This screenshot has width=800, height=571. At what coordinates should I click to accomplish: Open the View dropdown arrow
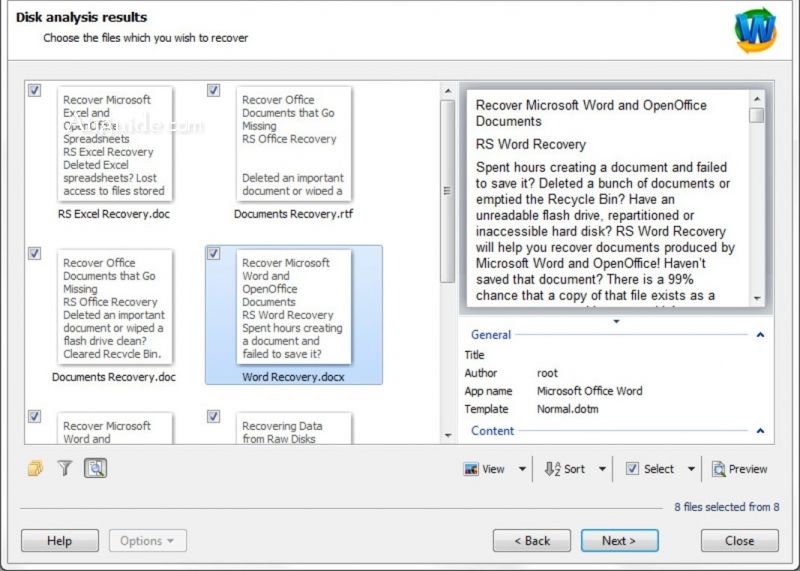coord(522,469)
